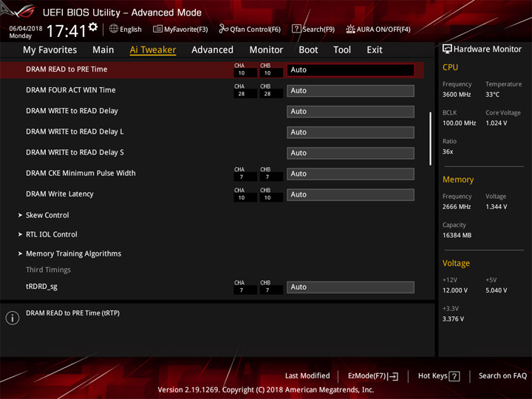Click the info icon in help panel
532x399 pixels.
pos(13,318)
